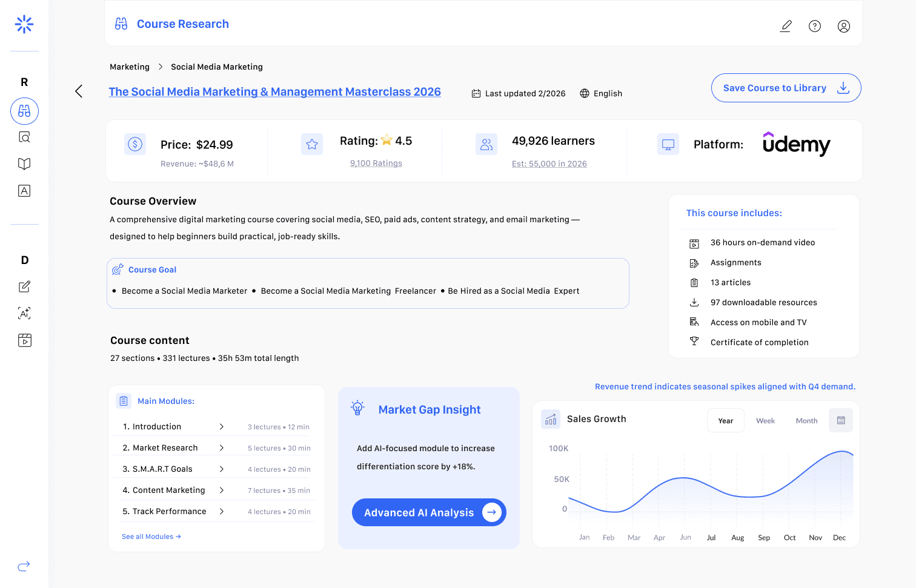
Task: Go back with the left chevron arrow
Action: coord(79,91)
